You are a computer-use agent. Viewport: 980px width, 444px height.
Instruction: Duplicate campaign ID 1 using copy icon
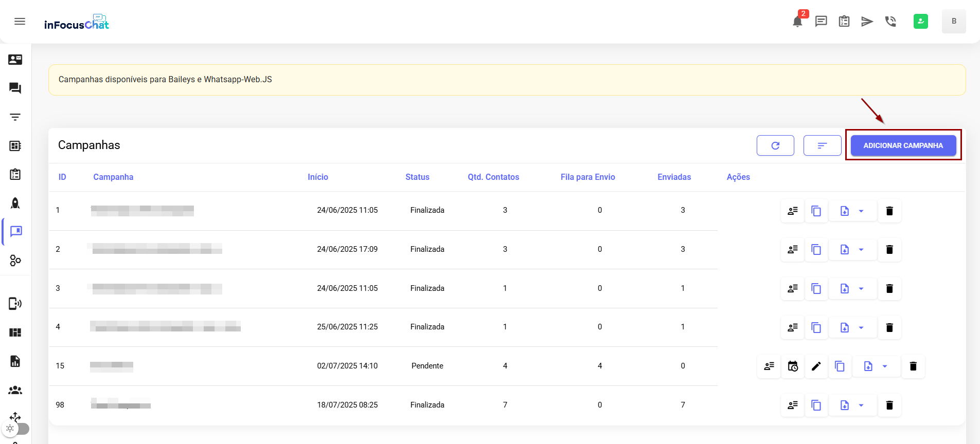[816, 211]
